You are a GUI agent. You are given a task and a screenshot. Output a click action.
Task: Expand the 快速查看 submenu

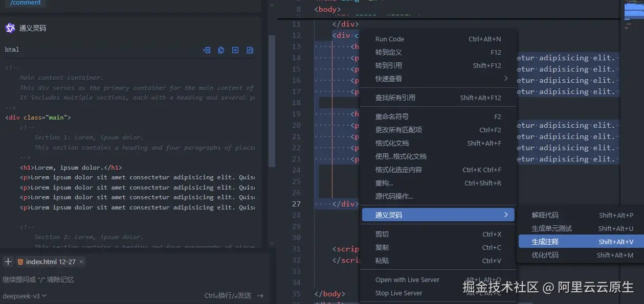(438, 79)
